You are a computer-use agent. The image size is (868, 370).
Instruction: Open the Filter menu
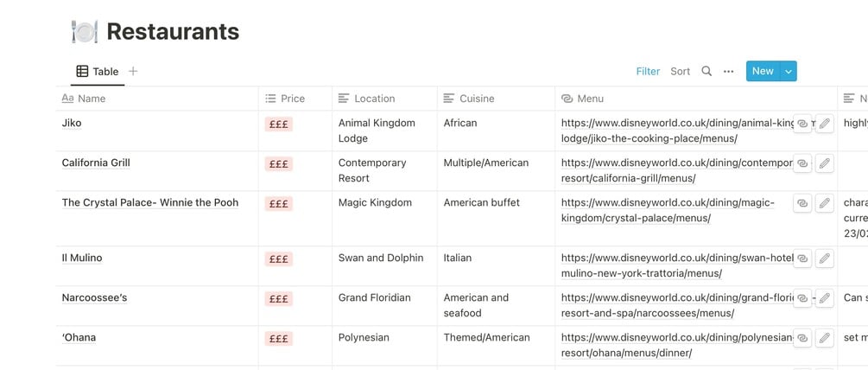coord(648,72)
